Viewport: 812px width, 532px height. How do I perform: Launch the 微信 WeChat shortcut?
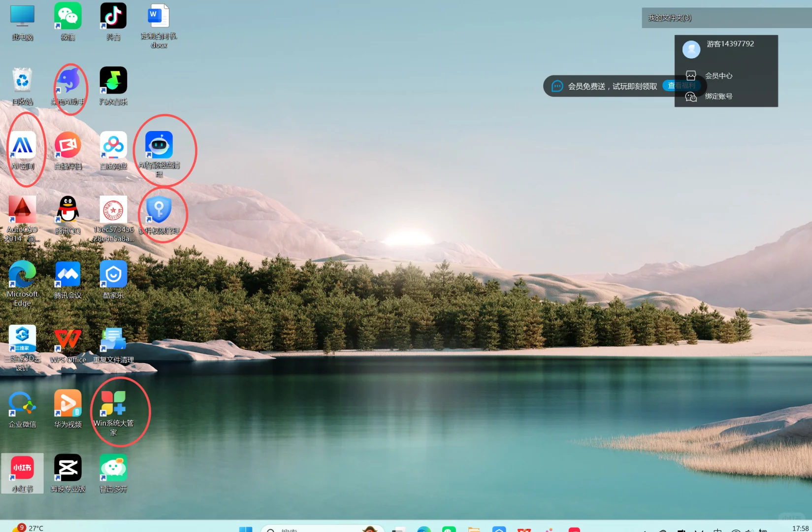click(68, 22)
